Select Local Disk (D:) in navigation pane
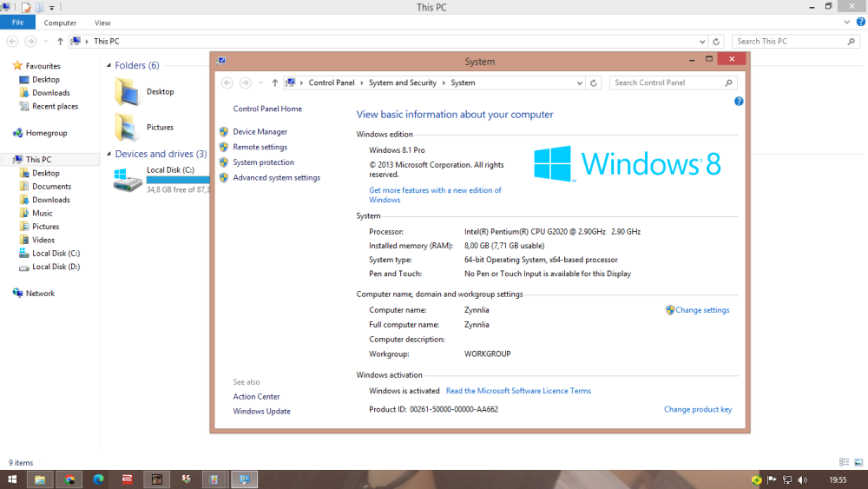Image resolution: width=868 pixels, height=489 pixels. (x=56, y=267)
